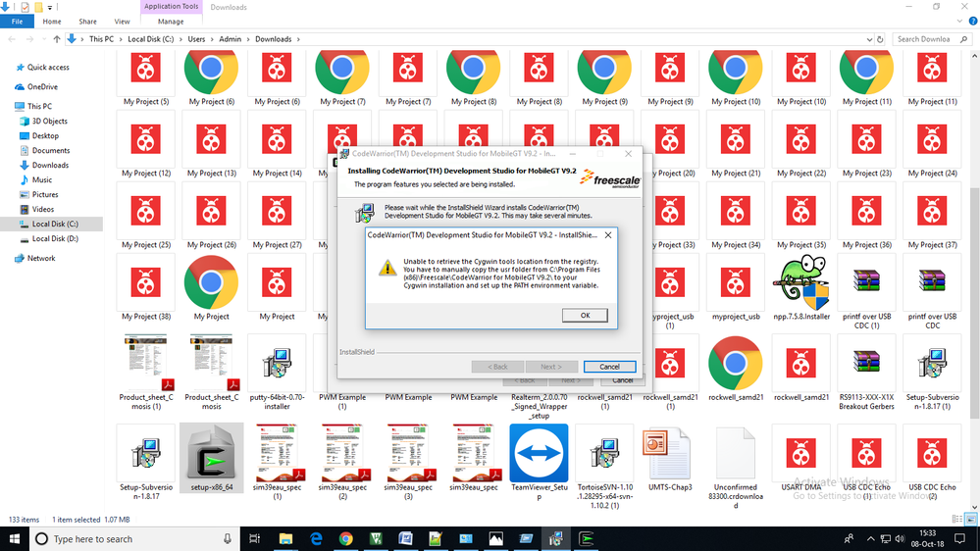Open Pictures in the sidebar

pos(45,195)
